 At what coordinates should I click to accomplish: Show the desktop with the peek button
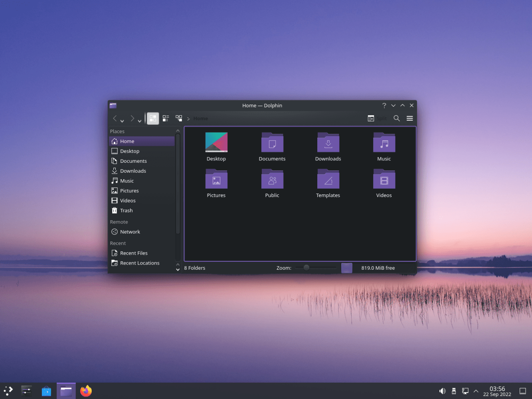(x=524, y=391)
